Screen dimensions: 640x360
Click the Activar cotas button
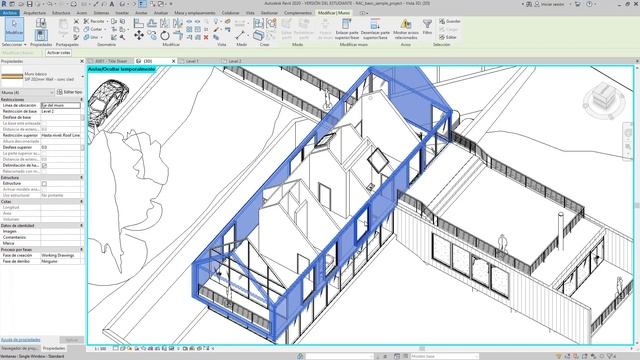pos(58,53)
